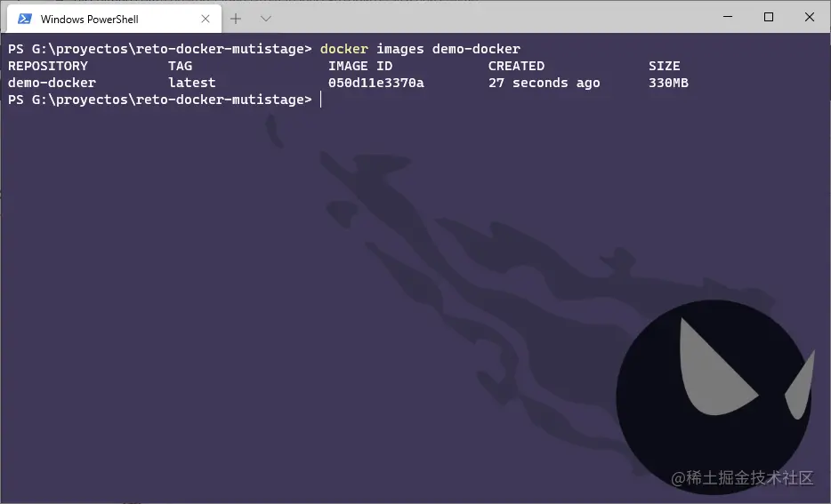Minimize the terminal window

click(728, 17)
